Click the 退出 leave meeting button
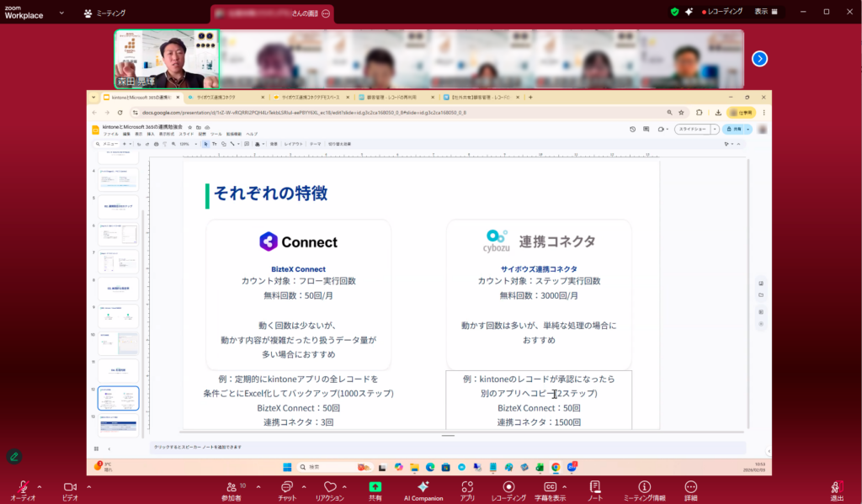 836,487
